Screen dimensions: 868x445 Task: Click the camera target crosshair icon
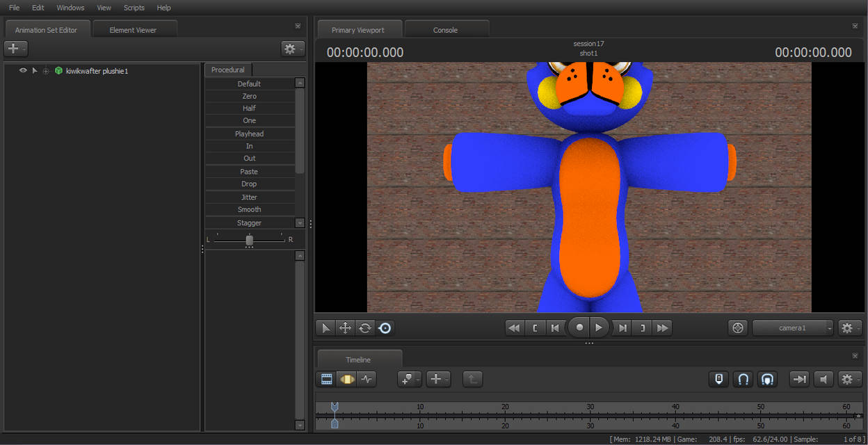point(738,327)
